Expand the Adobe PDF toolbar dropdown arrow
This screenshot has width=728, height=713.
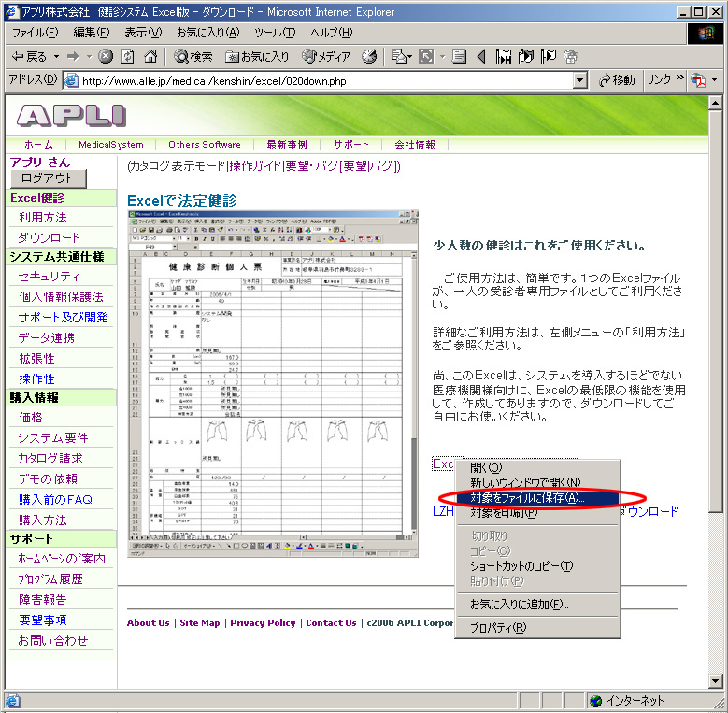715,80
